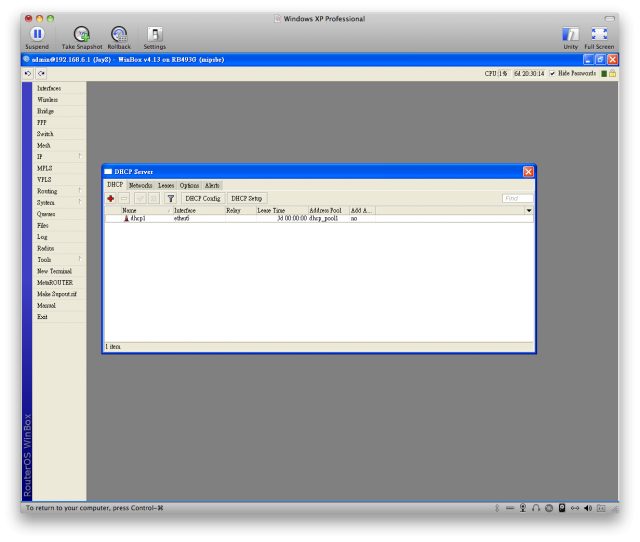Open VPLS menu item

59,180
